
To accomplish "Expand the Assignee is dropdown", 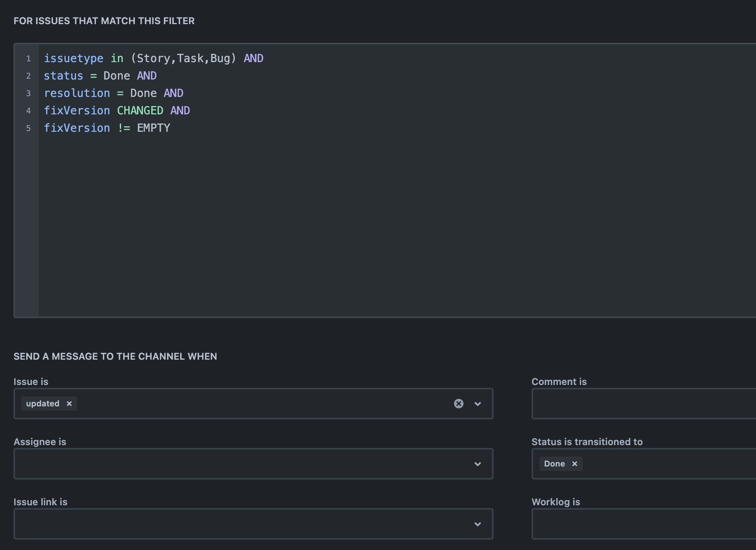I will pos(478,464).
